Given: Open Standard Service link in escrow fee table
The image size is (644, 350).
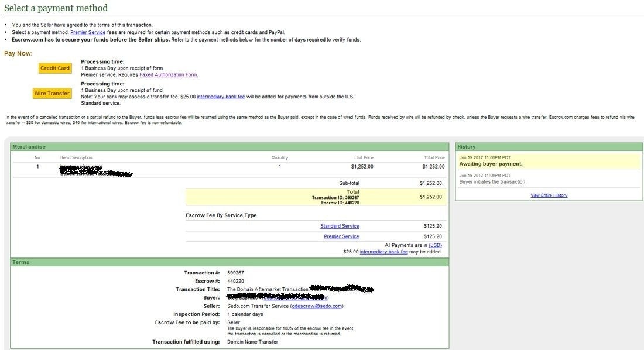Looking at the screenshot, I should 340,226.
